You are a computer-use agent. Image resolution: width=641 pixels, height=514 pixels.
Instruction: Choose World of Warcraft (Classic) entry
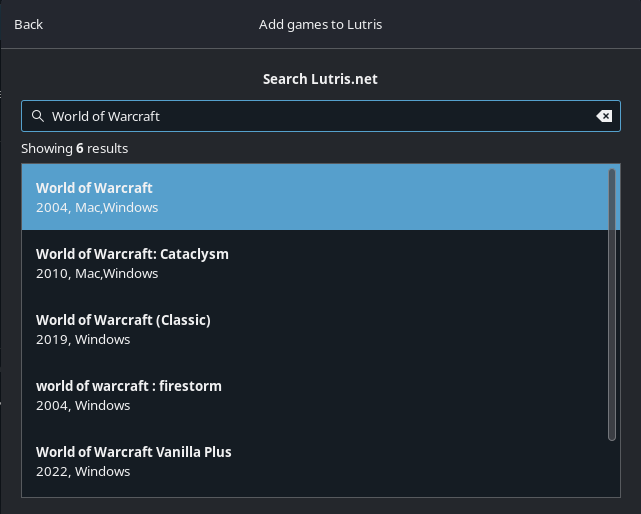tap(315, 329)
